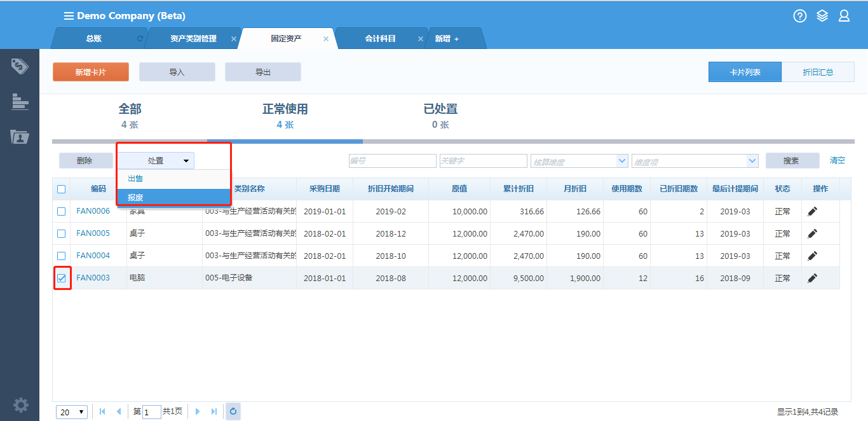This screenshot has width=868, height=421.
Task: Show the 全部 4张 filter
Action: click(x=130, y=116)
